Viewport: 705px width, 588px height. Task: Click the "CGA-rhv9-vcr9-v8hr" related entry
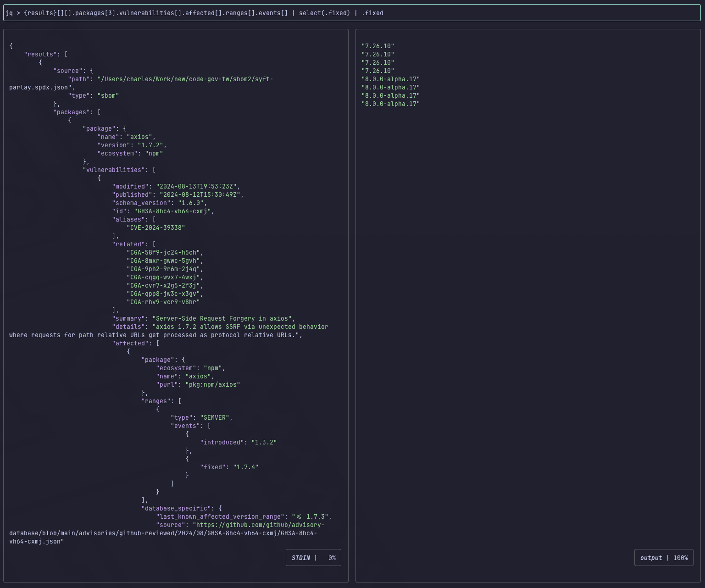163,302
